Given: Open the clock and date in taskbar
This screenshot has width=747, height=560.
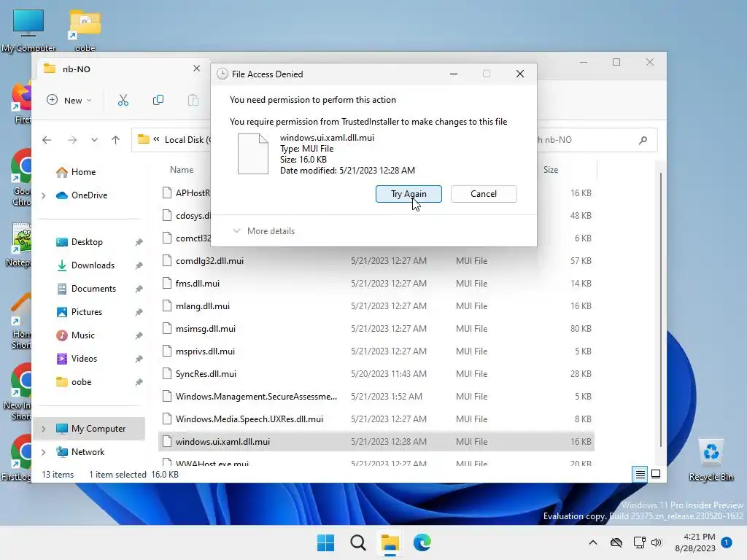Looking at the screenshot, I should [x=695, y=542].
